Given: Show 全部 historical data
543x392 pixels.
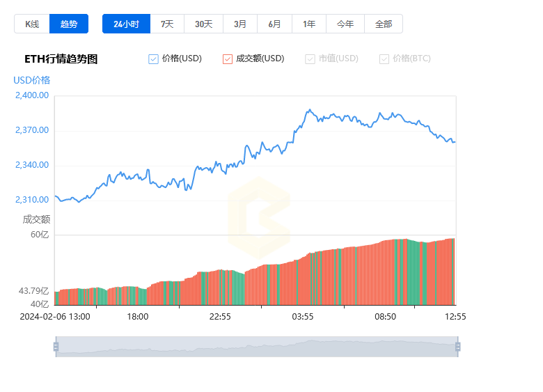Looking at the screenshot, I should 384,24.
